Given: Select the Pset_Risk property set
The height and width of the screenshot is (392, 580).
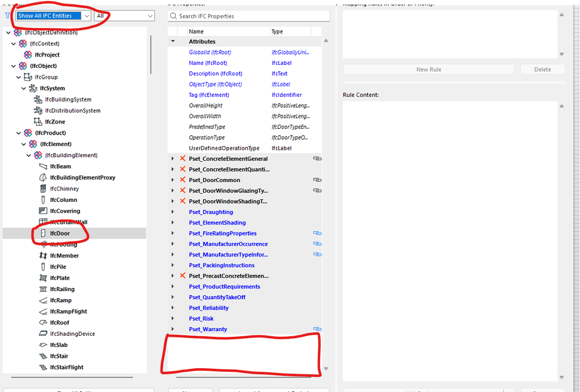Looking at the screenshot, I should pyautogui.click(x=201, y=318).
